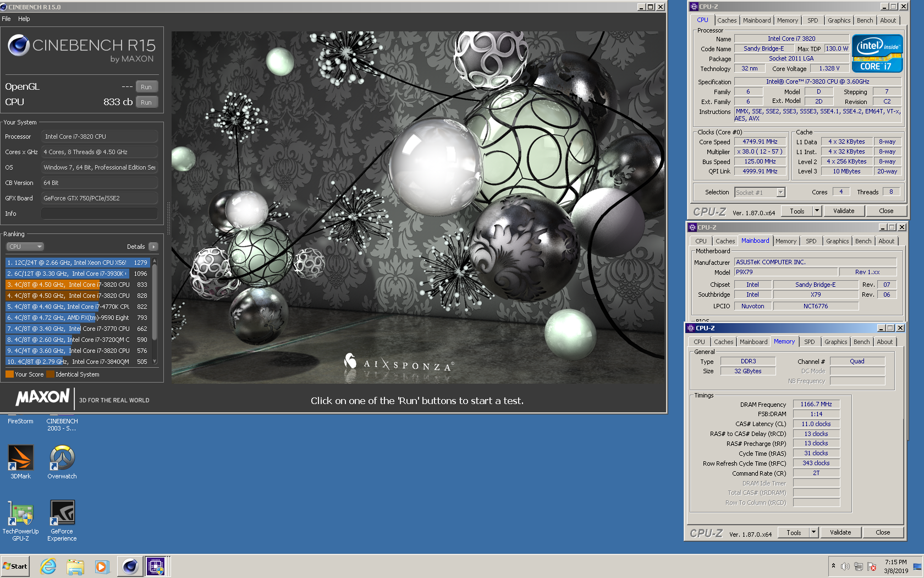Image resolution: width=924 pixels, height=578 pixels.
Task: Click the Action Center flag tray icon
Action: (872, 566)
